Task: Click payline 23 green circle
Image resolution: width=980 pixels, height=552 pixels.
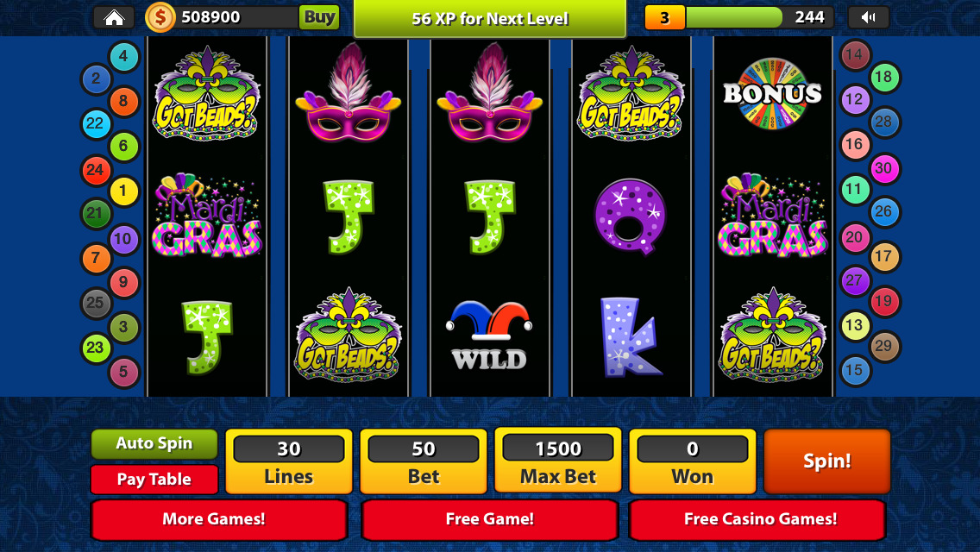Action: click(x=95, y=348)
